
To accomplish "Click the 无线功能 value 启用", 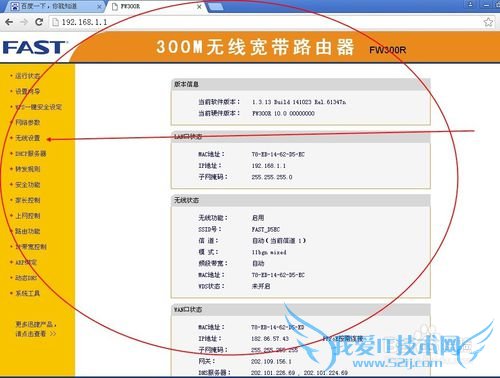I will [258, 218].
